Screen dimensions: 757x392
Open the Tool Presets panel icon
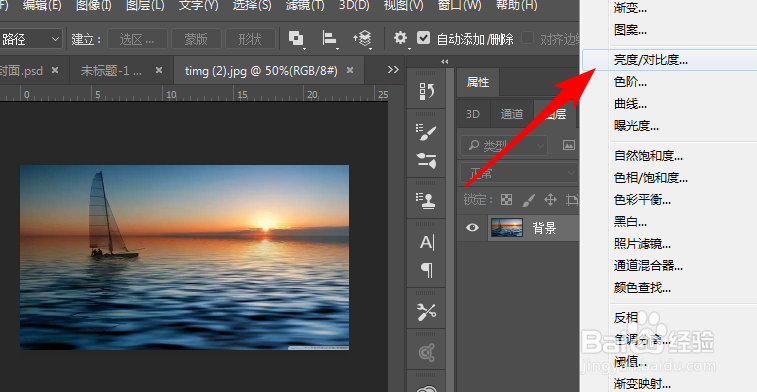click(x=427, y=312)
